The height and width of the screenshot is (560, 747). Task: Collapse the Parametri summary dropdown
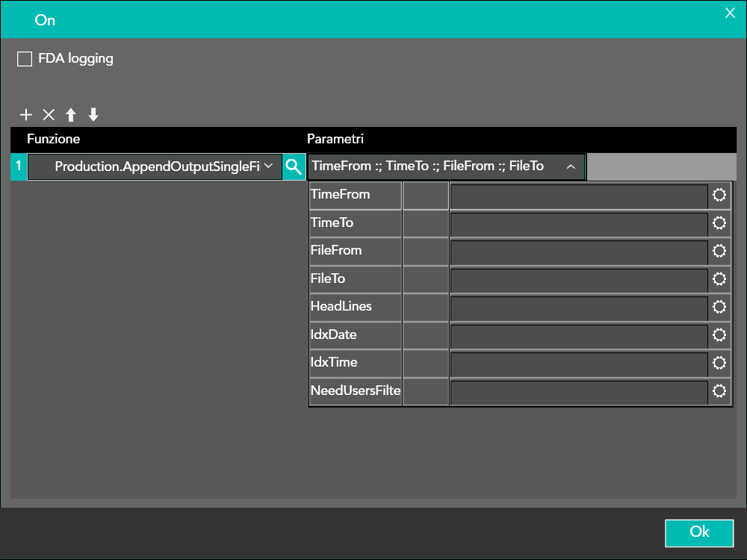pyautogui.click(x=571, y=167)
